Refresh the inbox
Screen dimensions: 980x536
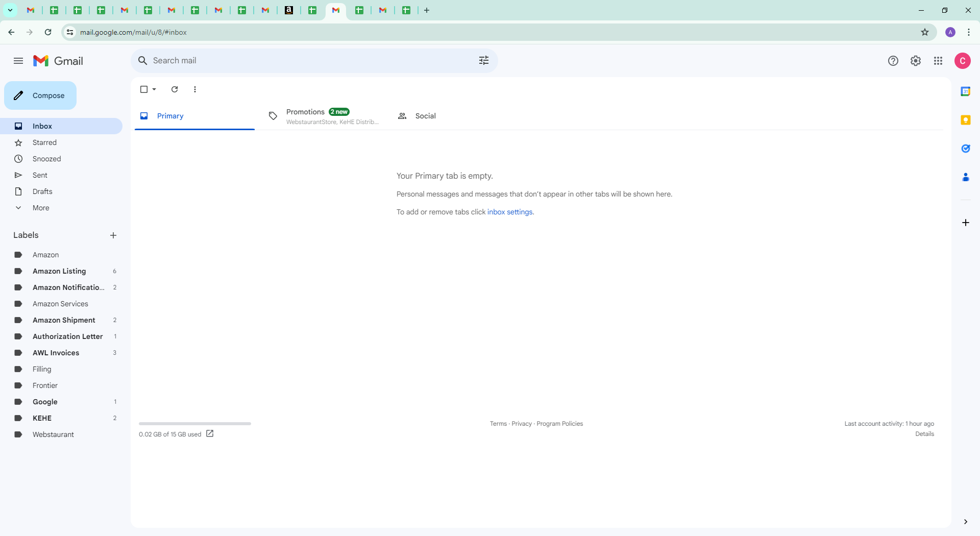tap(175, 89)
